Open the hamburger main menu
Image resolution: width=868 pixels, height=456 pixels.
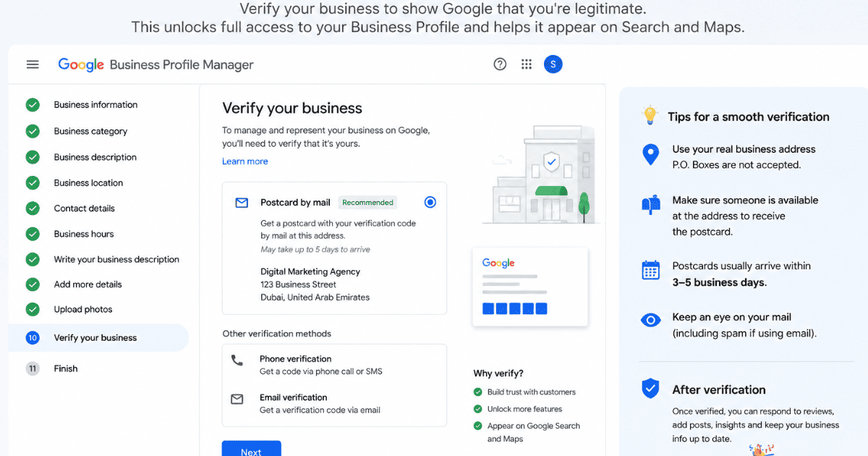click(x=33, y=64)
